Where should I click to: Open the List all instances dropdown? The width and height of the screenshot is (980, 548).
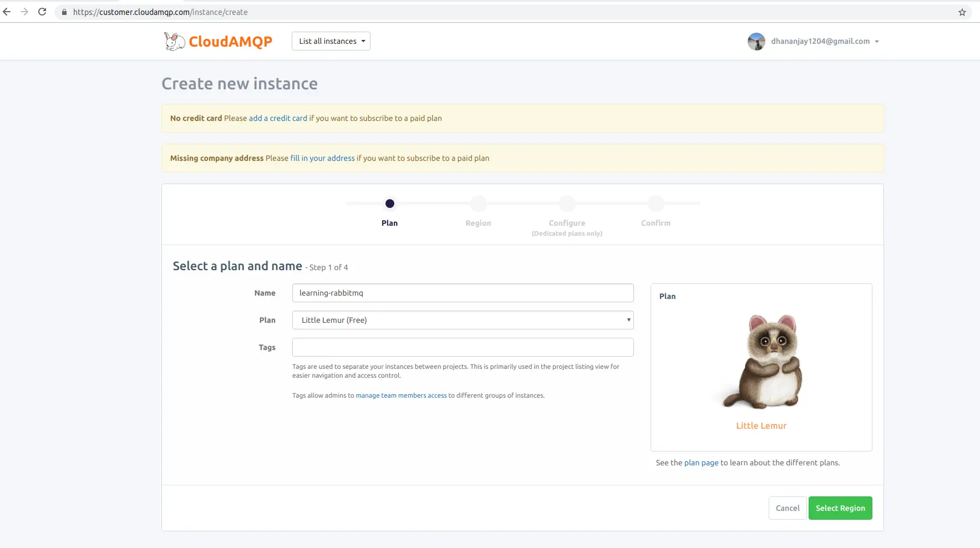pyautogui.click(x=331, y=41)
